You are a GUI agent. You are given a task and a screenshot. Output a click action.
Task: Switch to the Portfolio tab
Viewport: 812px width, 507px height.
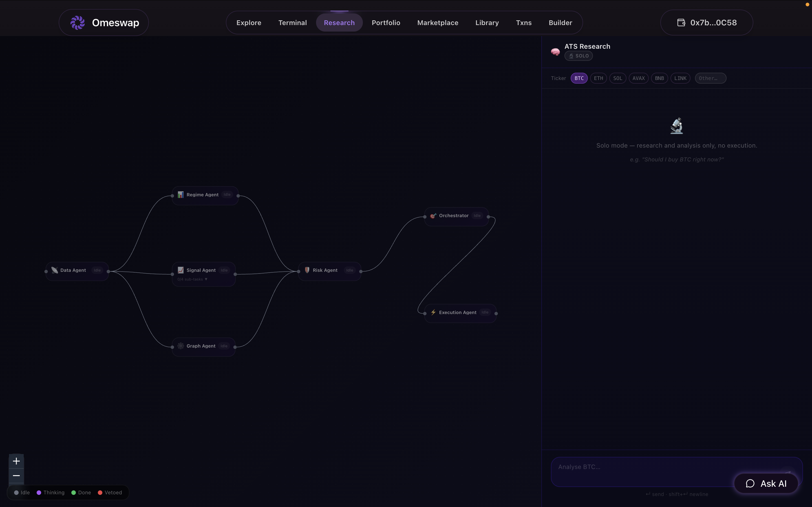click(x=386, y=23)
